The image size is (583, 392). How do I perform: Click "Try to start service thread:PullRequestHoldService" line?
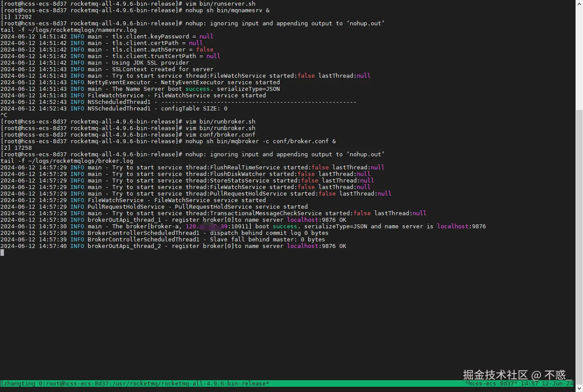(x=196, y=193)
